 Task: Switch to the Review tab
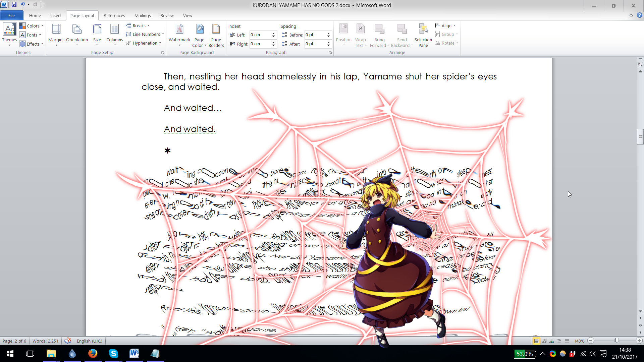167,15
